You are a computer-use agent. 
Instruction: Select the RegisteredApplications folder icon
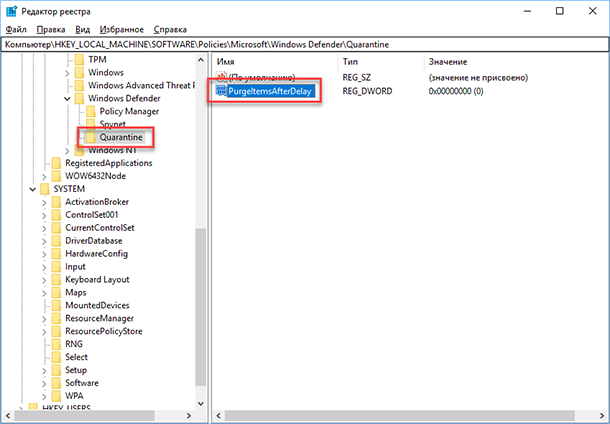point(56,163)
